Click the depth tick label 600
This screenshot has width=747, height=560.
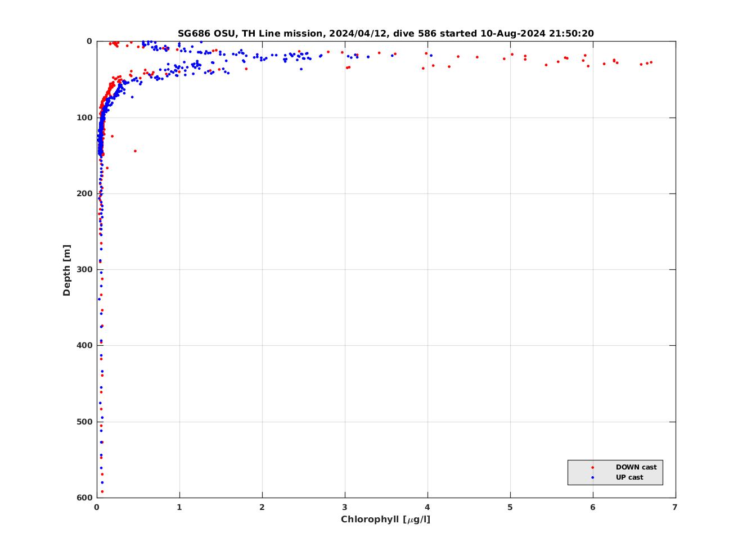coord(84,498)
